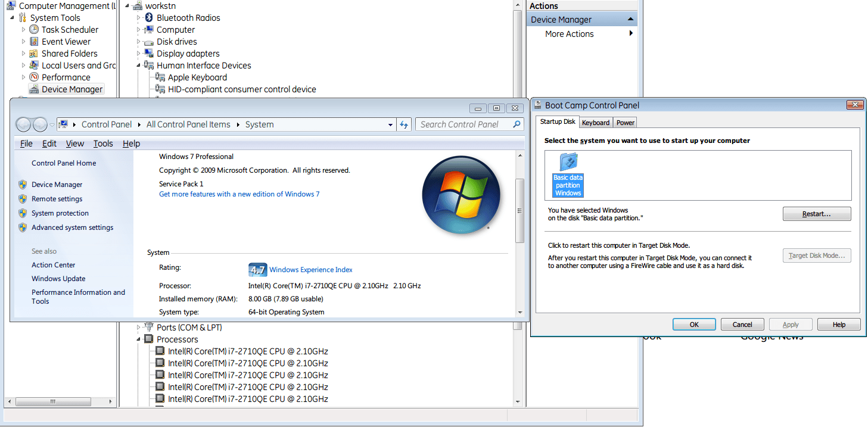
Task: Click the Human Interface Devices icon
Action: 149,66
